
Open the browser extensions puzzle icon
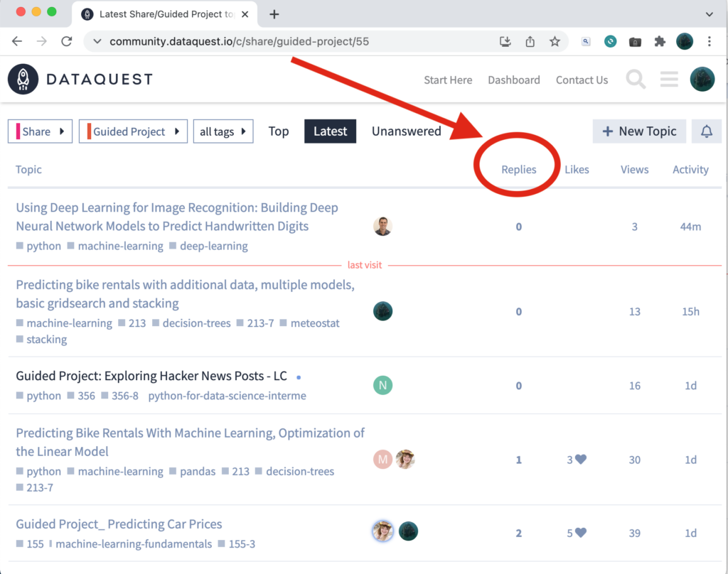tap(659, 41)
